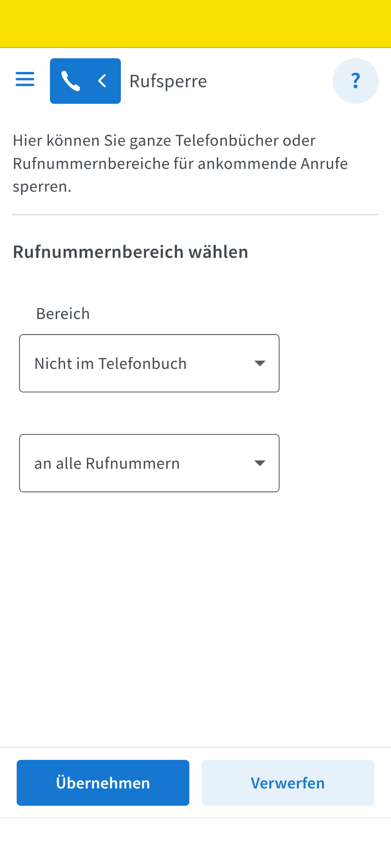Expand the arrow beside Nicht im Telefonbuch
Viewport: 391px width, 868px height.
click(x=259, y=363)
